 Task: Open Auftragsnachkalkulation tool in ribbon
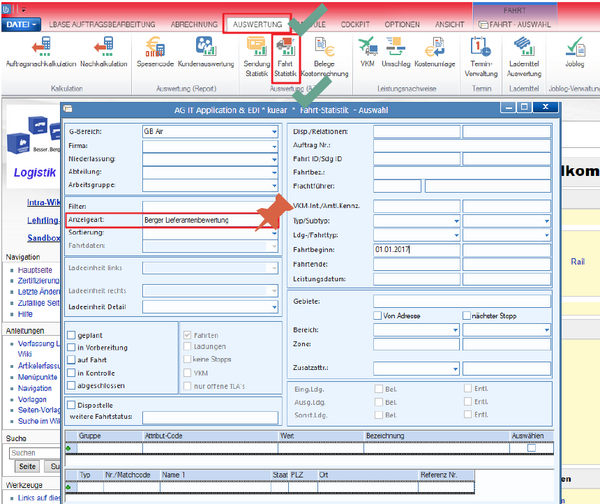click(41, 52)
